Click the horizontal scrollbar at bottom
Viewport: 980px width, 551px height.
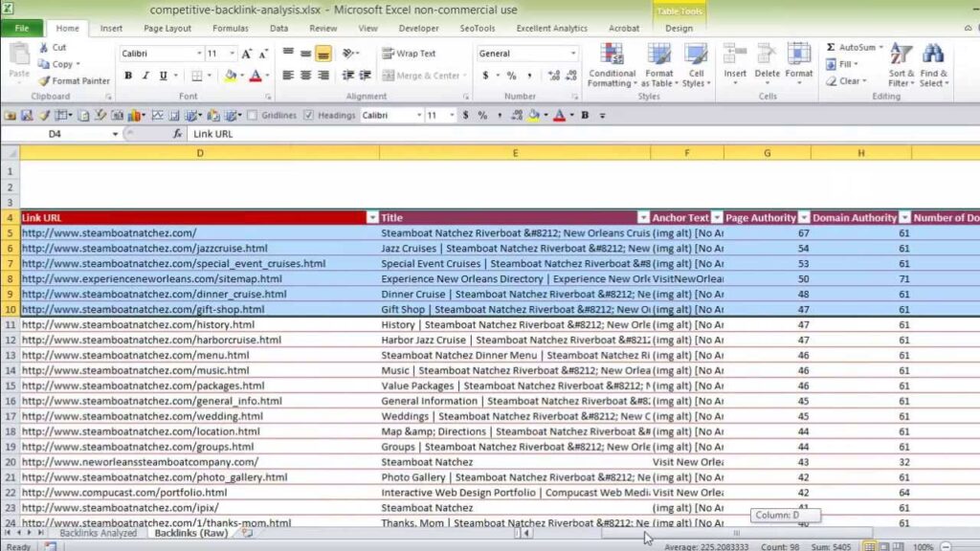(x=736, y=533)
